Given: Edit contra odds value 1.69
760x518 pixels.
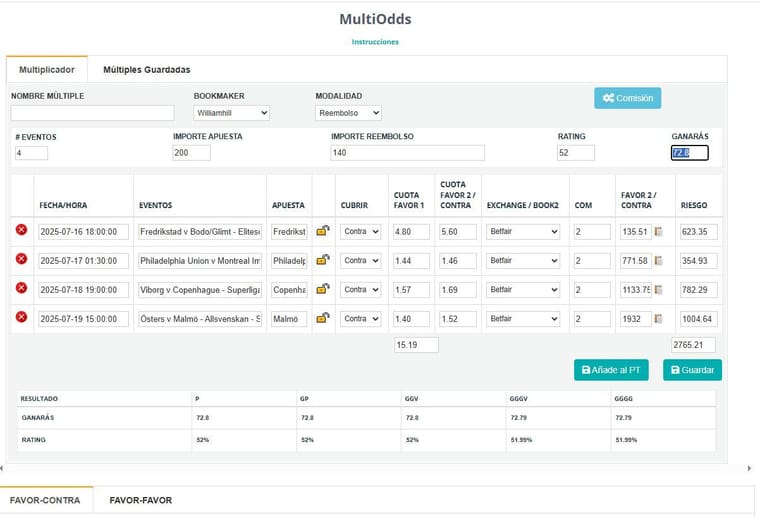Looking at the screenshot, I should tap(458, 290).
